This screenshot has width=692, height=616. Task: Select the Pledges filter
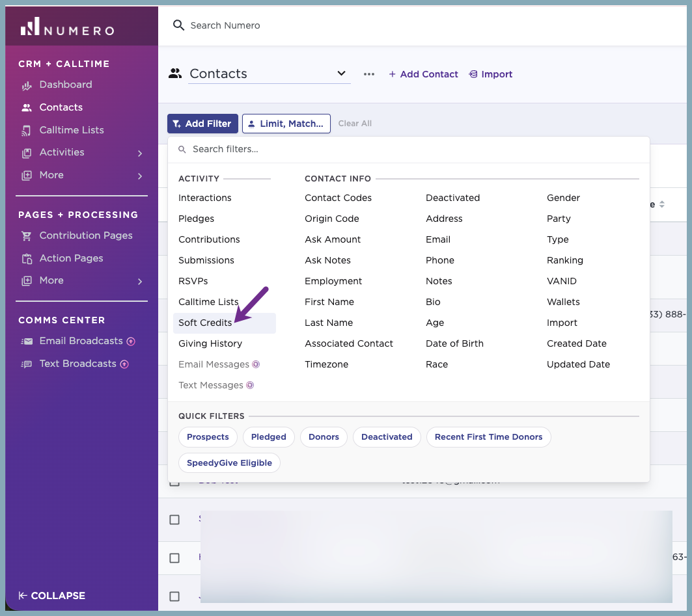tap(197, 219)
